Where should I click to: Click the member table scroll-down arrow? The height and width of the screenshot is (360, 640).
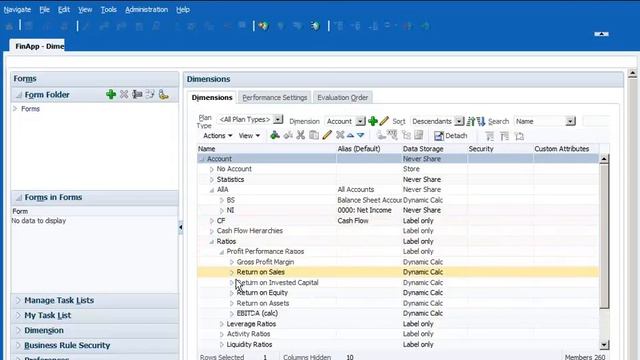604,344
